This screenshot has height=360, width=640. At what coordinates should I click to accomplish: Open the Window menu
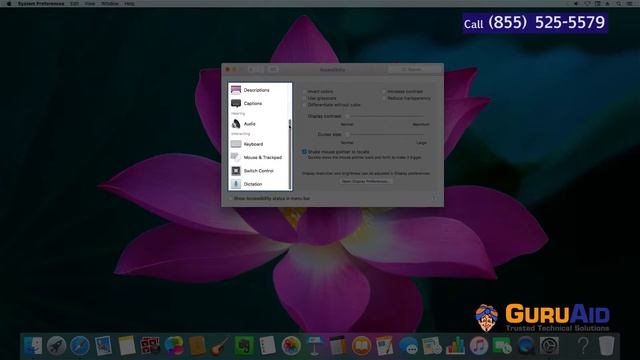[110, 3]
